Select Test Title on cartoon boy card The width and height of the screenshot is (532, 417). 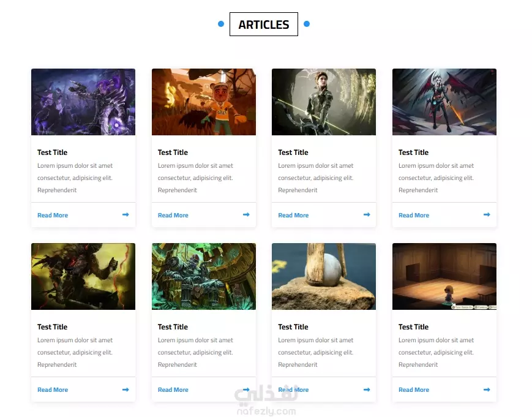[x=173, y=152]
